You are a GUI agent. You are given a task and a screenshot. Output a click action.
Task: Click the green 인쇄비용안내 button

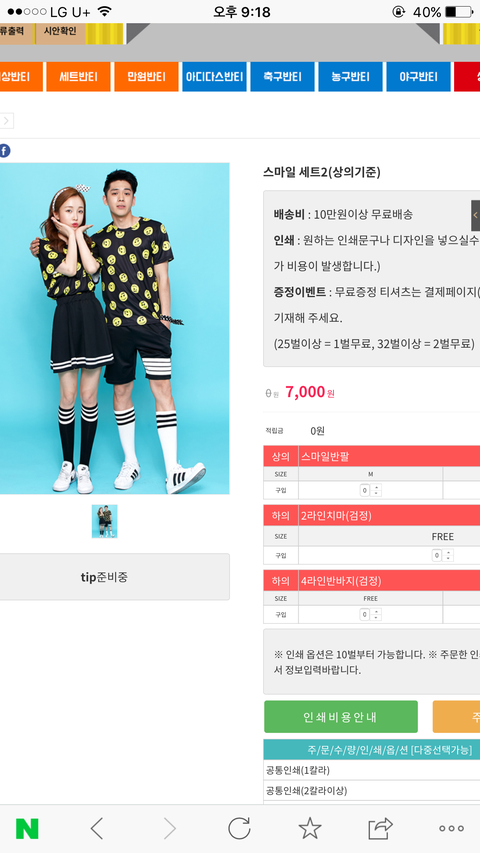tap(341, 717)
